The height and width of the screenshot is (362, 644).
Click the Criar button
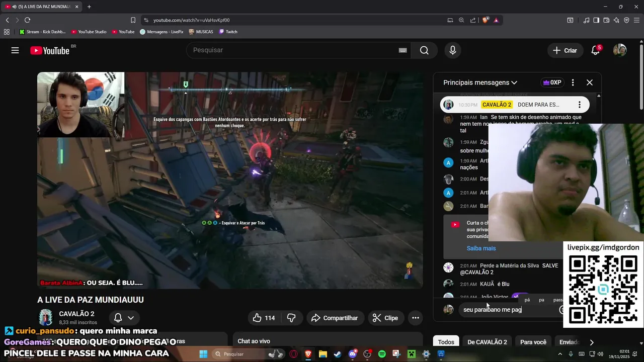tap(565, 50)
